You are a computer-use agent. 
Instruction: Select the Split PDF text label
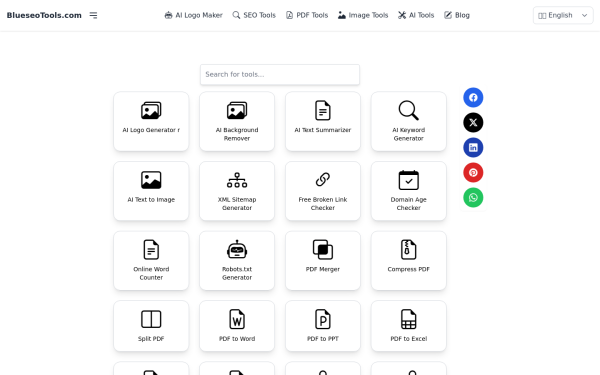[x=151, y=339]
